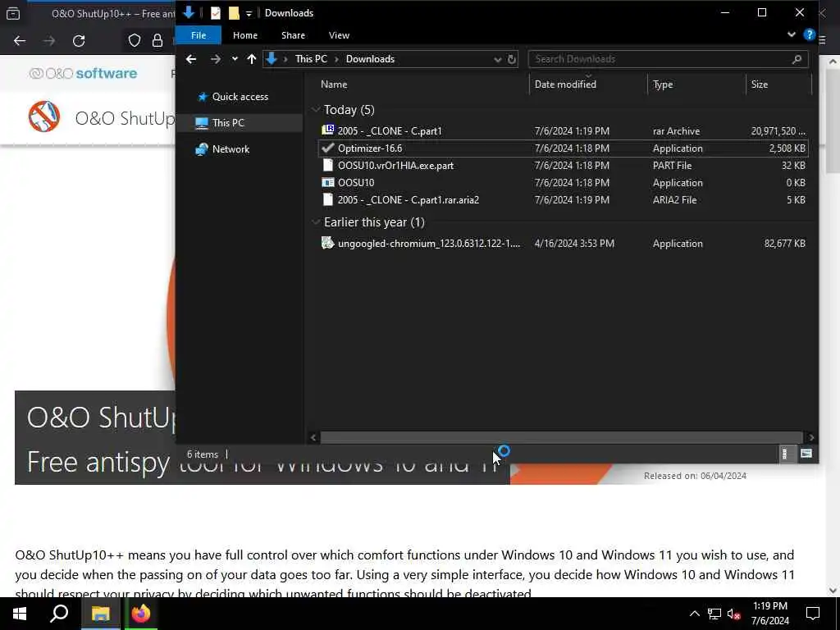840x630 pixels.
Task: Select 2005 - _CLONE - C.part1.rar.aria2 file
Action: [x=563, y=200]
